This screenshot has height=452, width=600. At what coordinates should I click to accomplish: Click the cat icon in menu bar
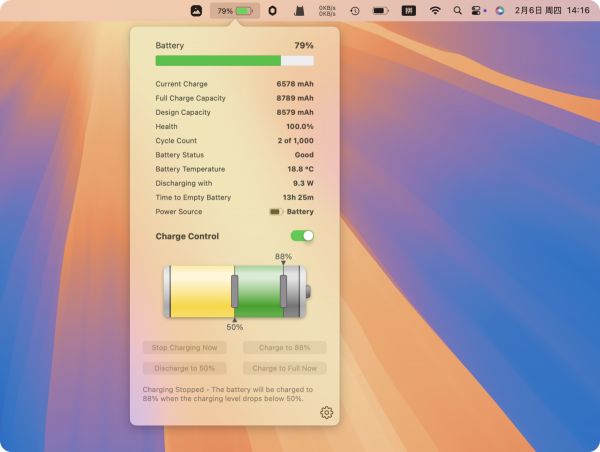click(x=298, y=11)
